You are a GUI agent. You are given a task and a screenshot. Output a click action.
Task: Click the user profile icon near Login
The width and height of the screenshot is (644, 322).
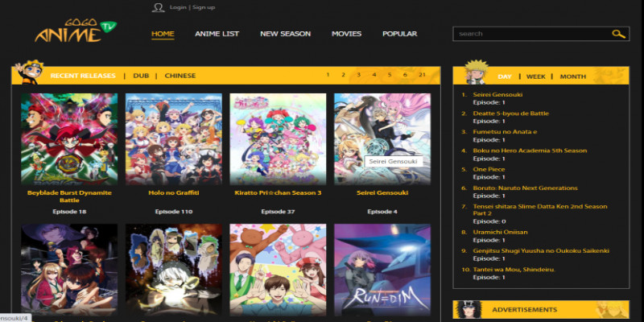[158, 7]
